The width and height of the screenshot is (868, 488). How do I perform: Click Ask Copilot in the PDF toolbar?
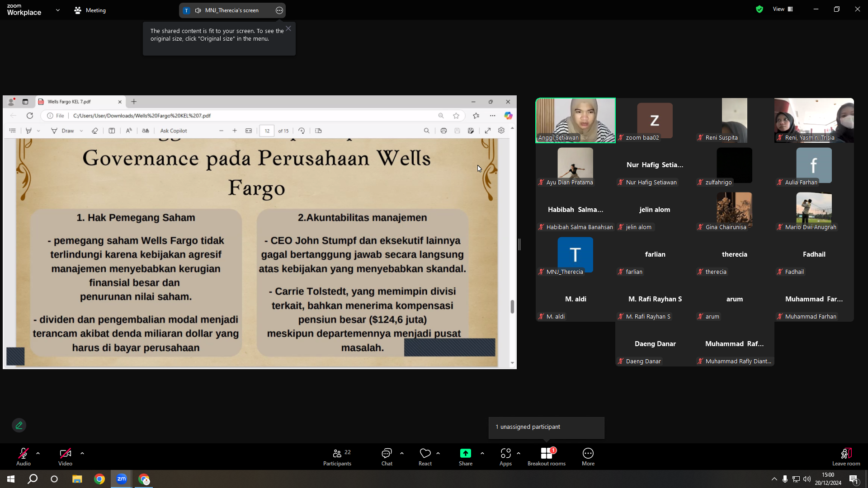pyautogui.click(x=174, y=131)
